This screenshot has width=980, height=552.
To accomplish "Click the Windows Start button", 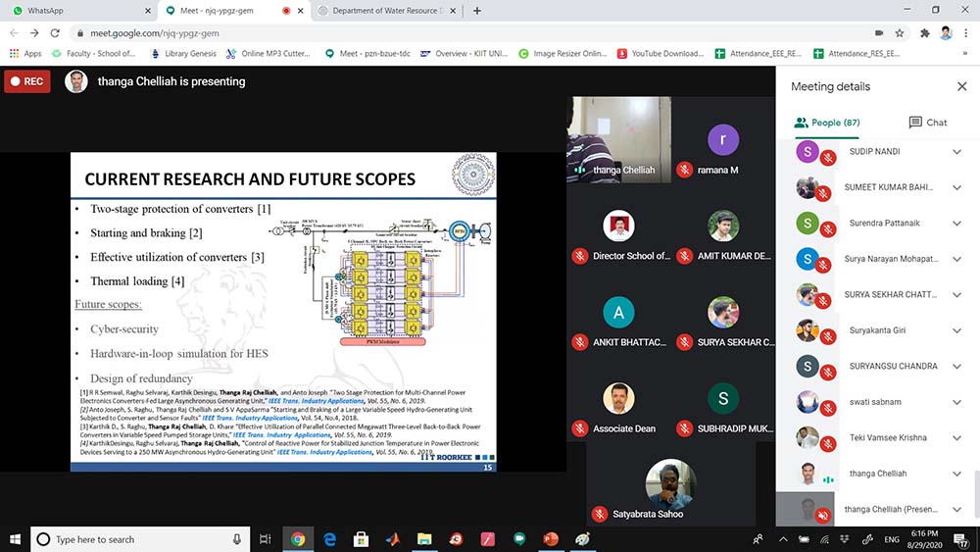I will 15,539.
